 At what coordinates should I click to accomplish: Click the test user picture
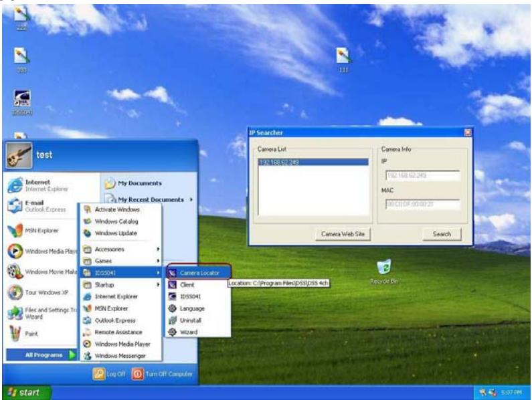[19, 155]
